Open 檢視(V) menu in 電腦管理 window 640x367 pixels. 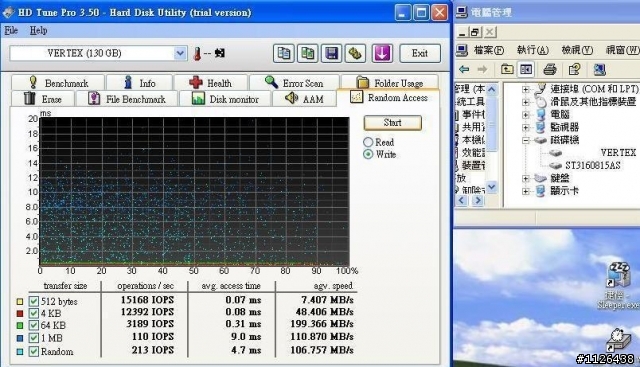point(577,50)
